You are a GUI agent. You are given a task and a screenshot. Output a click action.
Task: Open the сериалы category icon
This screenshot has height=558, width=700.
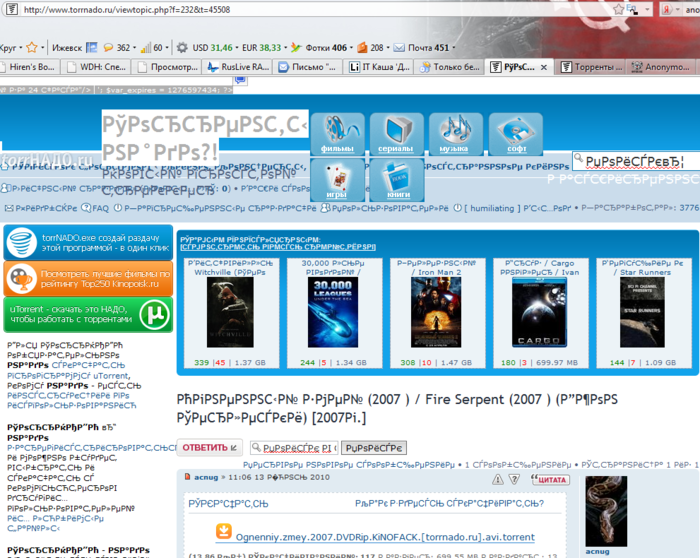pos(397,134)
